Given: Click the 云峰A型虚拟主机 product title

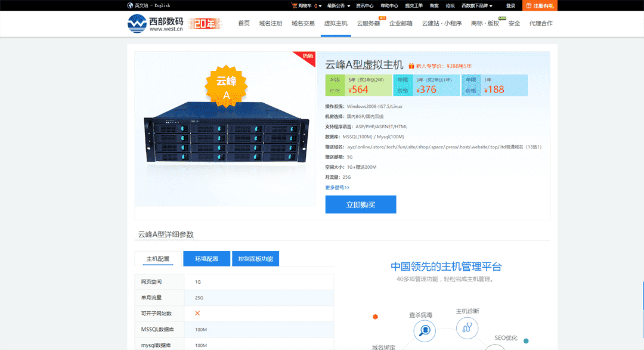Looking at the screenshot, I should click(364, 65).
